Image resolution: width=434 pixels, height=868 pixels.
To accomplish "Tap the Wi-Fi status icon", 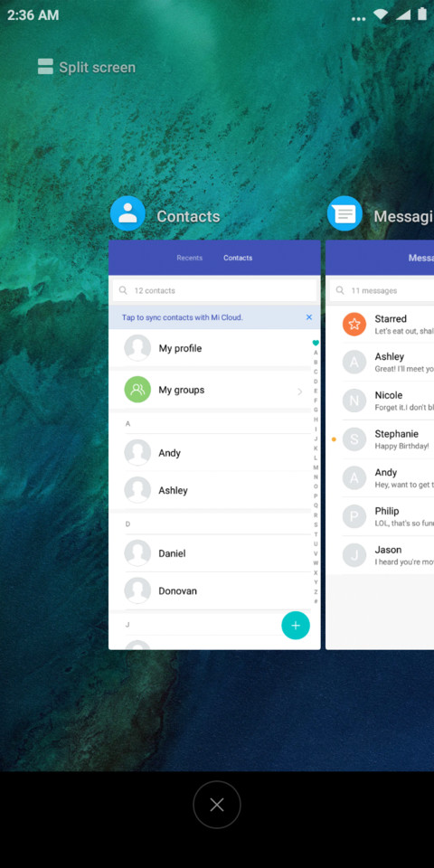I will click(381, 15).
